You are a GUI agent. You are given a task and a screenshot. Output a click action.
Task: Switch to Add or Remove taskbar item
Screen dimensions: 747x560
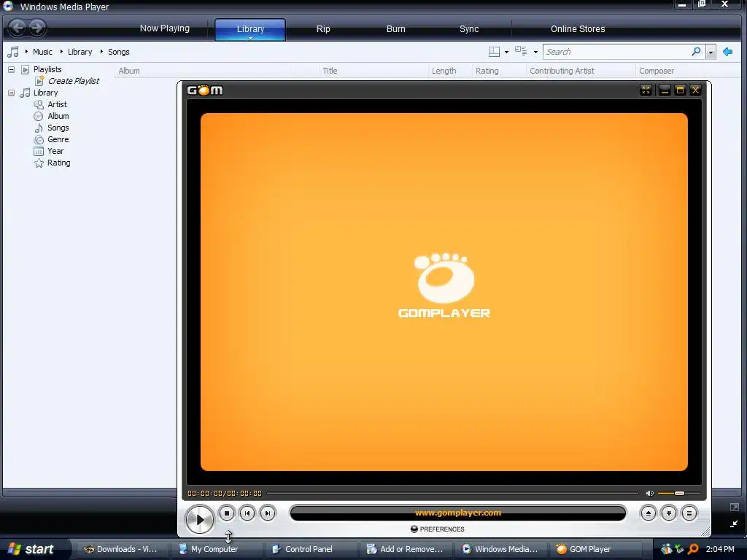coord(405,549)
